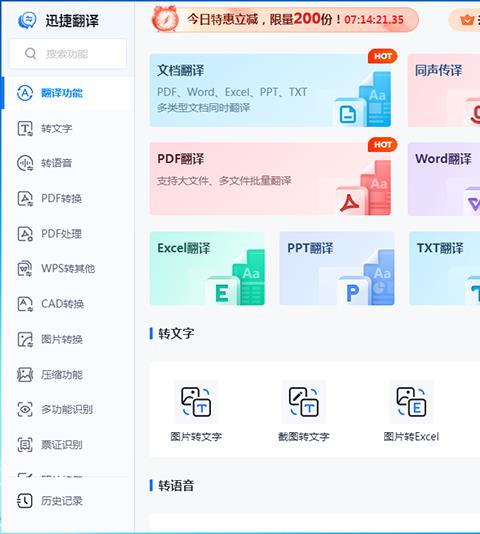The image size is (480, 534).
Task: Open the Word翻译 card
Action: [444, 179]
